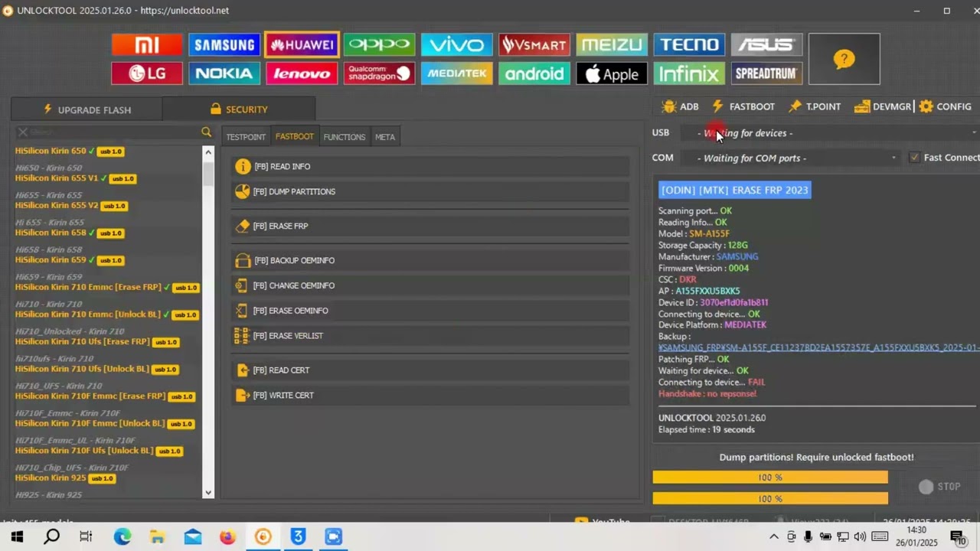The height and width of the screenshot is (551, 980).
Task: Select Kirin 710 Emmc [Erase FRP]
Action: 88,287
